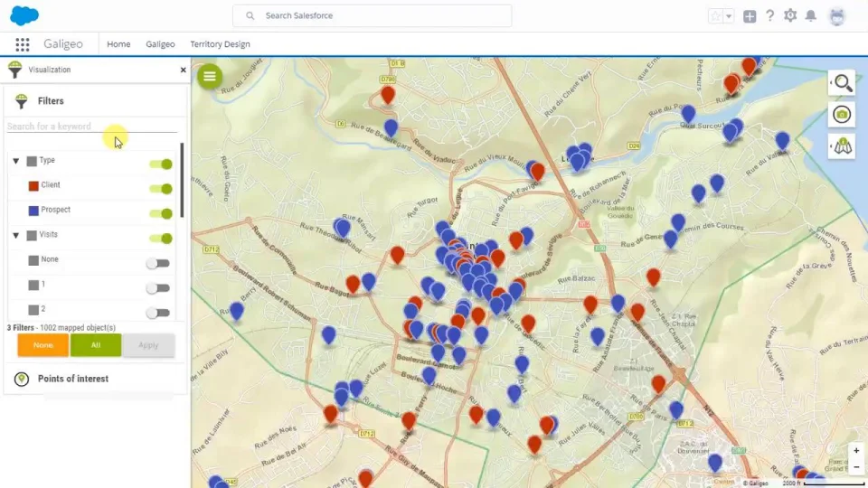This screenshot has width=868, height=488.
Task: Click the red Client color swatch
Action: click(x=33, y=185)
